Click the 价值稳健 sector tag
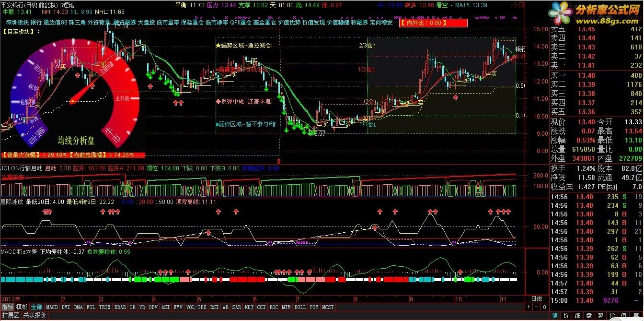Image resolution: width=644 pixels, height=321 pixels. tap(338, 22)
